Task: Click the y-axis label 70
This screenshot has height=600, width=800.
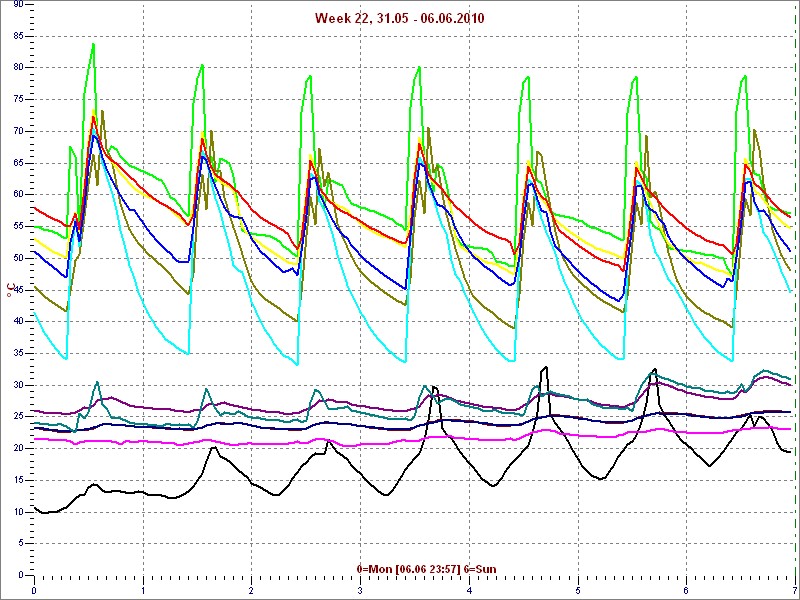Action: 18,131
